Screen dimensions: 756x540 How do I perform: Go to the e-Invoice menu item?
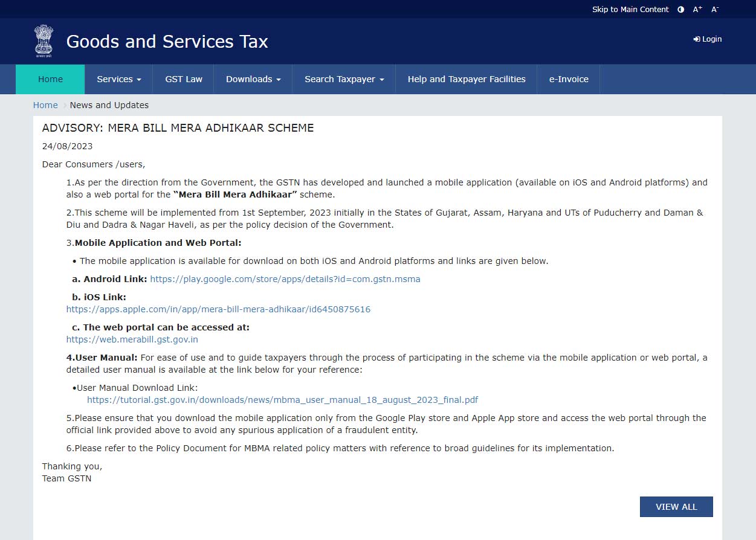[568, 79]
